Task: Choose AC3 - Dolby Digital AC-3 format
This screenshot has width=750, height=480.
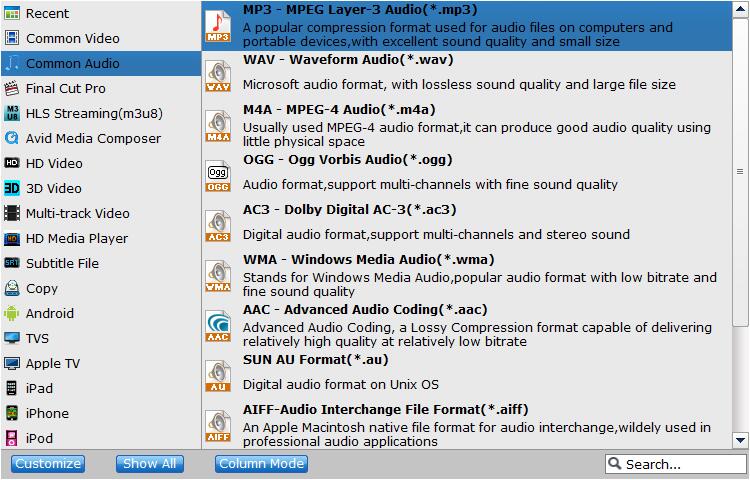Action: point(467,226)
